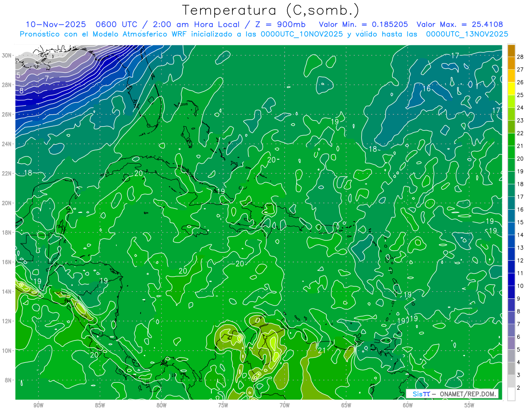This screenshot has width=532, height=411.
Task: Click legend value '21' on color bar
Action: [520, 146]
